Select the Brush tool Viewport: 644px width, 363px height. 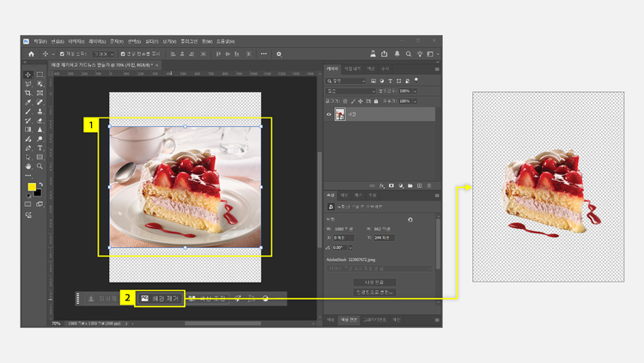(x=28, y=112)
